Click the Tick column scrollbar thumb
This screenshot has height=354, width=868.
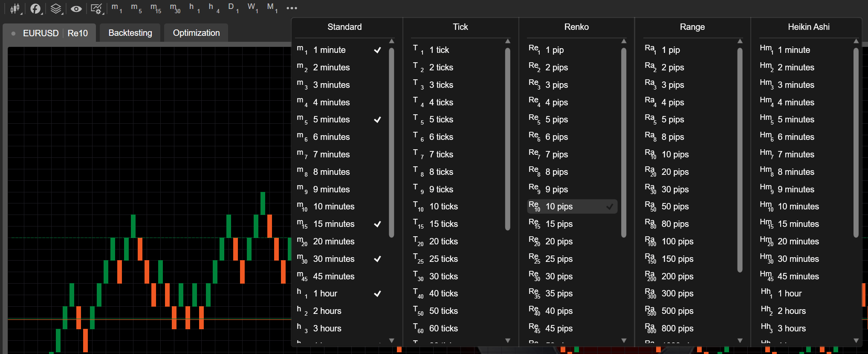pos(507,139)
